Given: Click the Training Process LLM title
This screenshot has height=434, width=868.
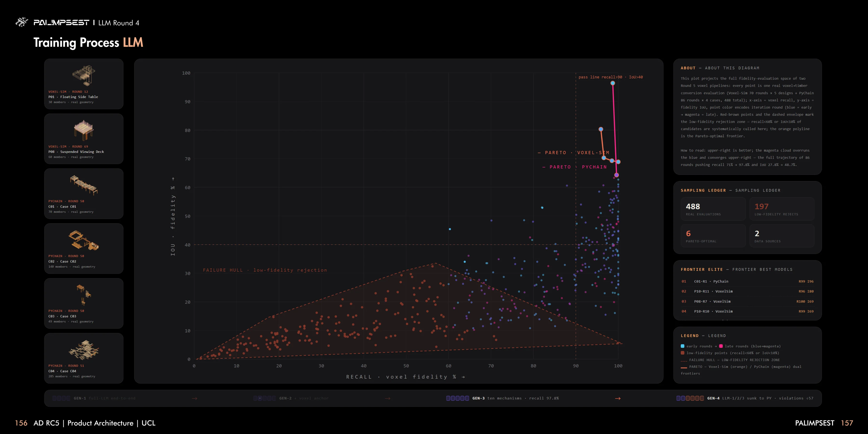Looking at the screenshot, I should click(x=88, y=43).
